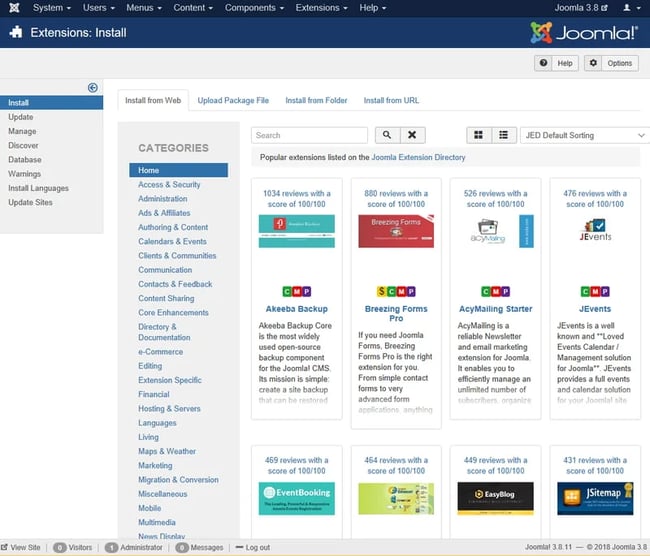Open the Help dropdown in menu bar
This screenshot has width=650, height=556.
click(372, 7)
